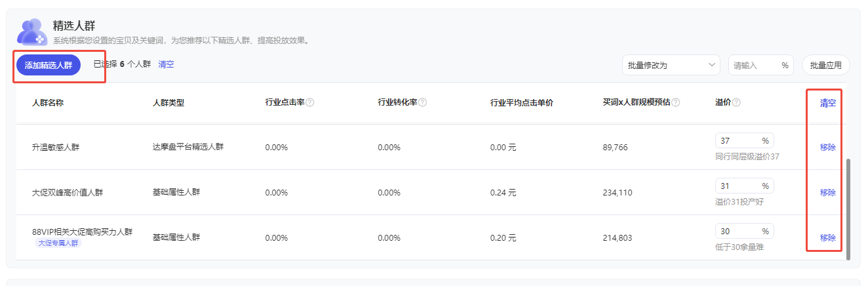Click the 请输入 percentage input field
868x286 pixels.
pos(754,65)
